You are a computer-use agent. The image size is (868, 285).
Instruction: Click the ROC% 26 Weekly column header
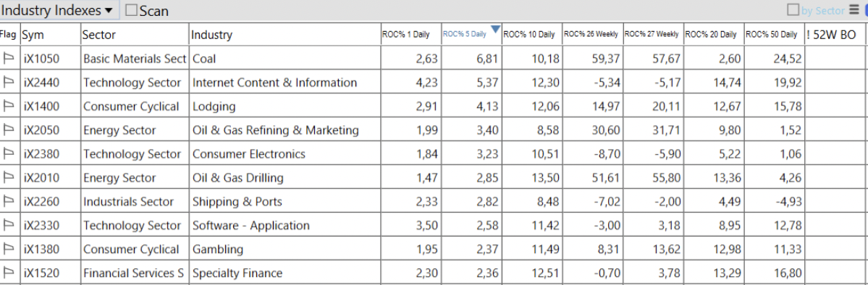(593, 34)
